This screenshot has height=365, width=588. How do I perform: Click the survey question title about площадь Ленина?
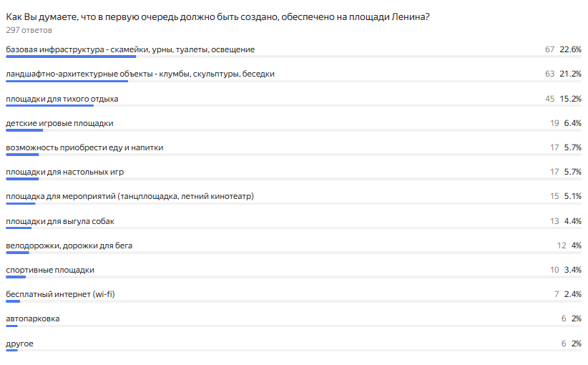pos(217,17)
